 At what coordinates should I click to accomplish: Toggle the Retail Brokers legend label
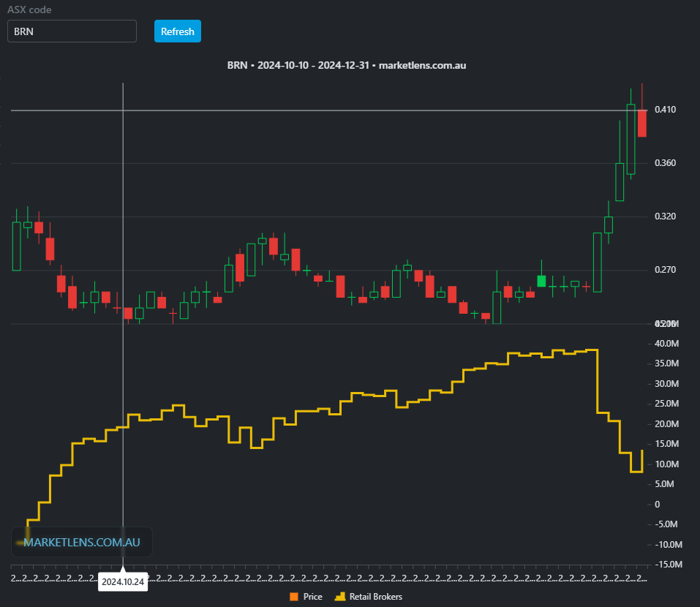375,597
